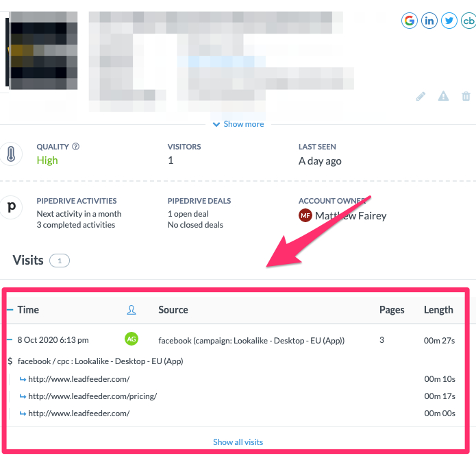
Task: Click the Pipedrive logo icon
Action: [11, 207]
